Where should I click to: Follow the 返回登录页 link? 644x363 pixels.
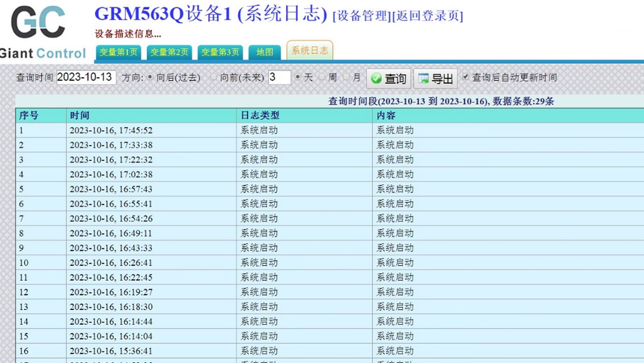click(428, 16)
